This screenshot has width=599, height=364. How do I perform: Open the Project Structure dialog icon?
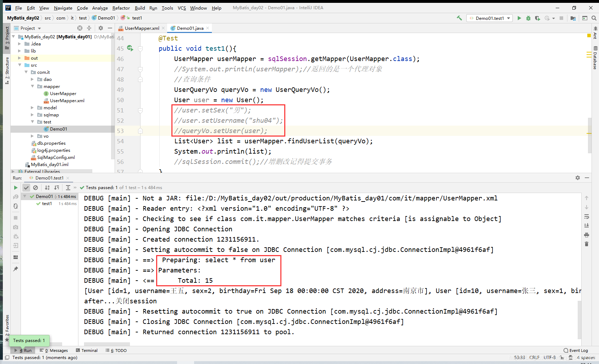[573, 18]
